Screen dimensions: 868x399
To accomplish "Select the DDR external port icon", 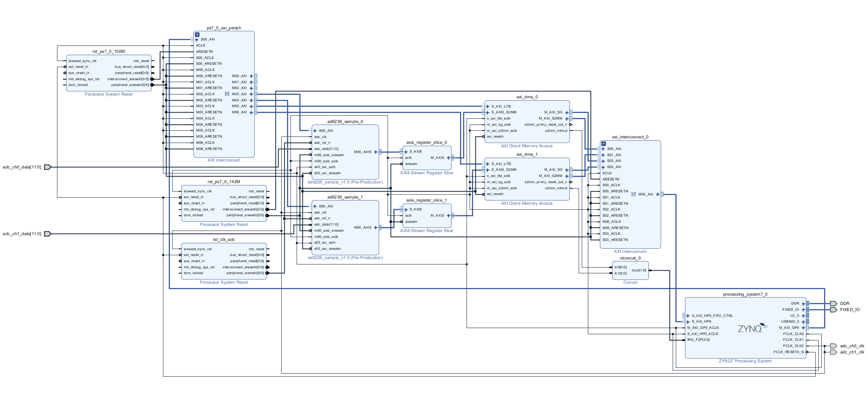I will pos(834,303).
